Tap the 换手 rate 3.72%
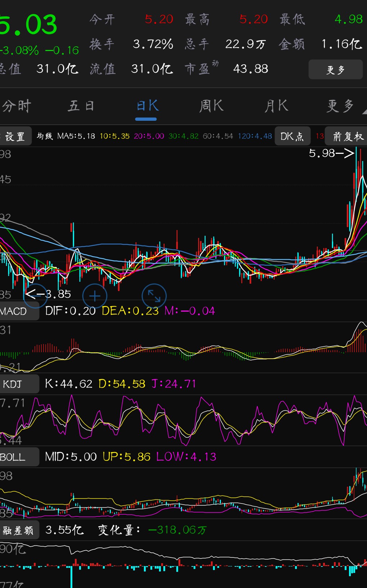The image size is (367, 588). (x=153, y=44)
